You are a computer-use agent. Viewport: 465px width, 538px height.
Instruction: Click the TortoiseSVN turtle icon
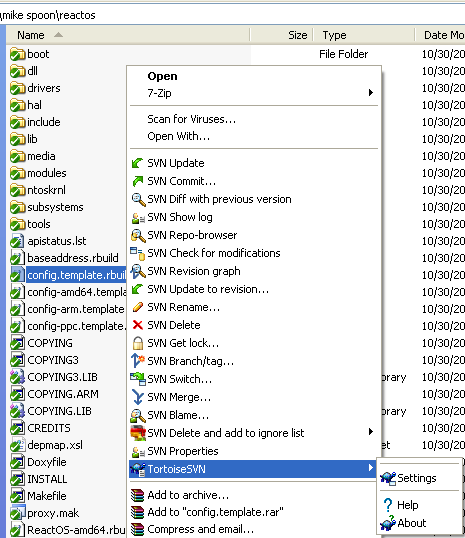[x=138, y=469]
